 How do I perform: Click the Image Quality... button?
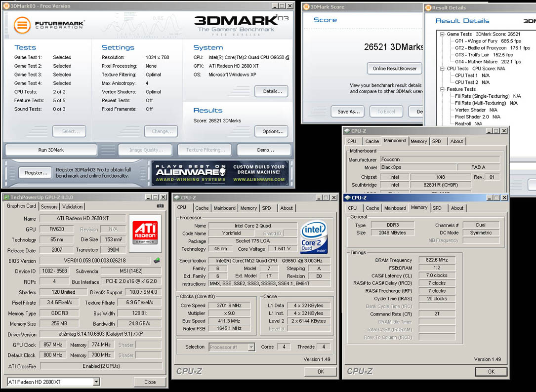coord(146,150)
